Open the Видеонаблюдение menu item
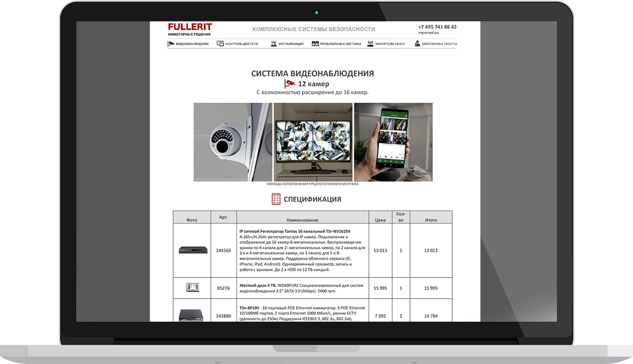The height and width of the screenshot is (364, 633). point(192,44)
